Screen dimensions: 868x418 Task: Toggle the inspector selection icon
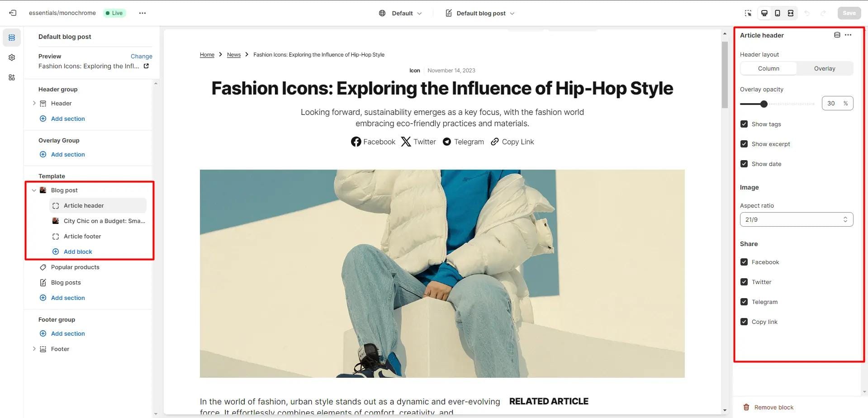pyautogui.click(x=748, y=13)
